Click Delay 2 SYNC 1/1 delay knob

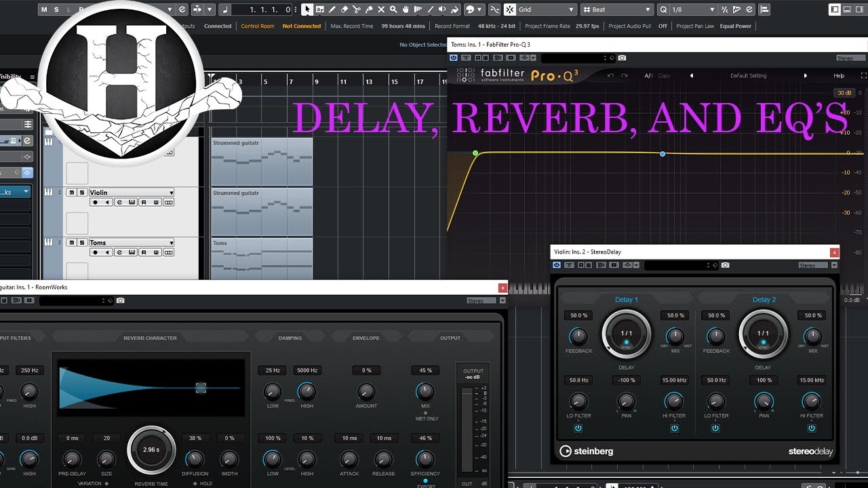pos(763,333)
